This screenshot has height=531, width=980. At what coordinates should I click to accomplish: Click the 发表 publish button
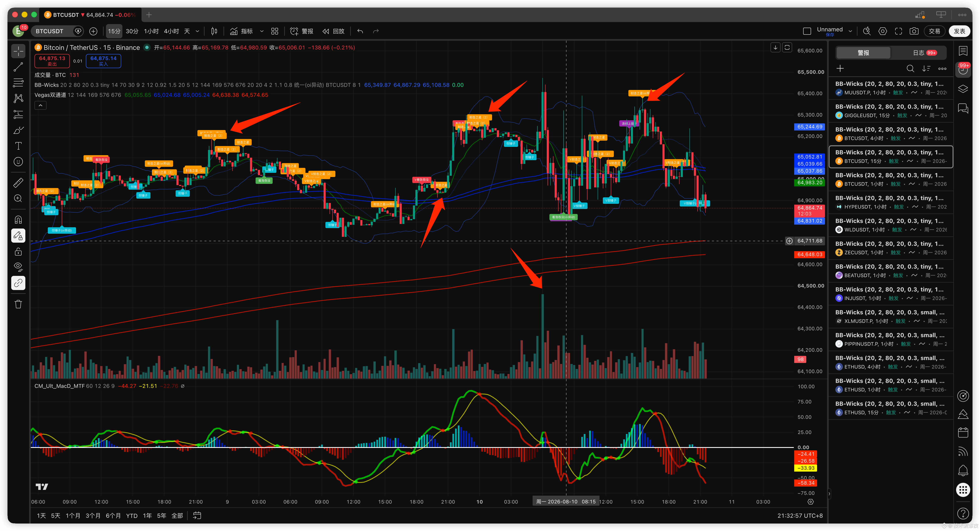959,31
